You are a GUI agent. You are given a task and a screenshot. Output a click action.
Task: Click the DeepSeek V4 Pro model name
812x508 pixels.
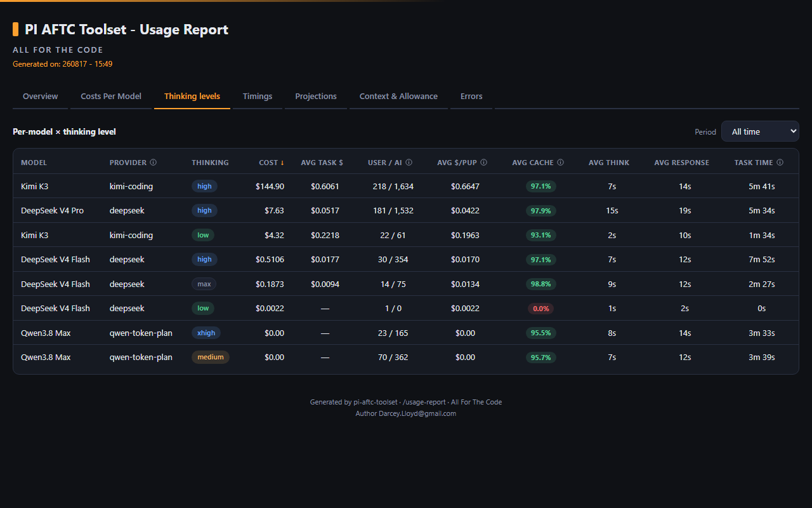click(x=52, y=210)
